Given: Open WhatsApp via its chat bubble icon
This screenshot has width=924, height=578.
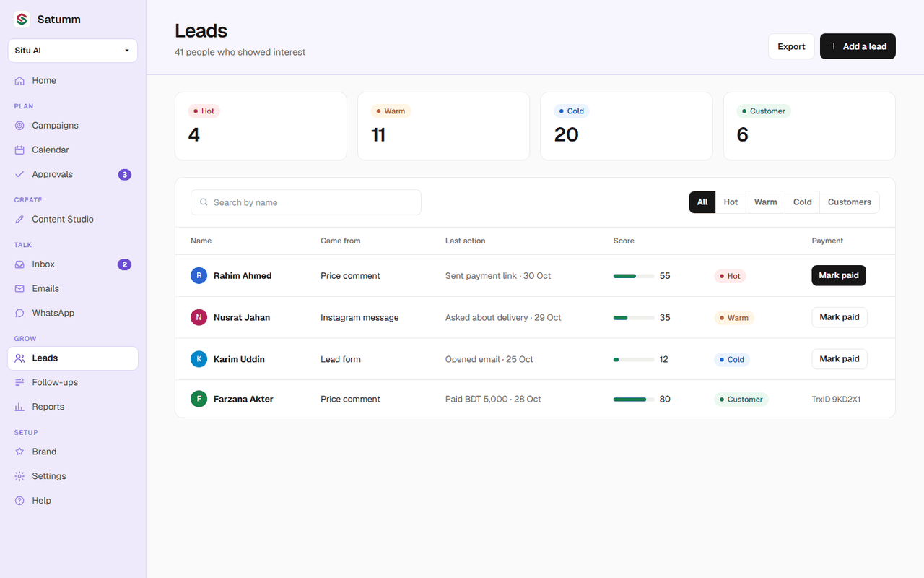Looking at the screenshot, I should (x=19, y=314).
